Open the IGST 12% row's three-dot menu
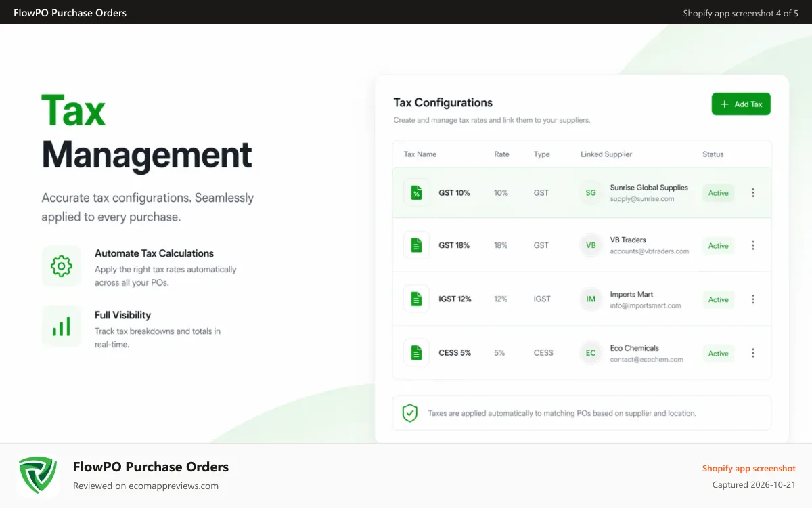The width and height of the screenshot is (812, 508). tap(753, 299)
